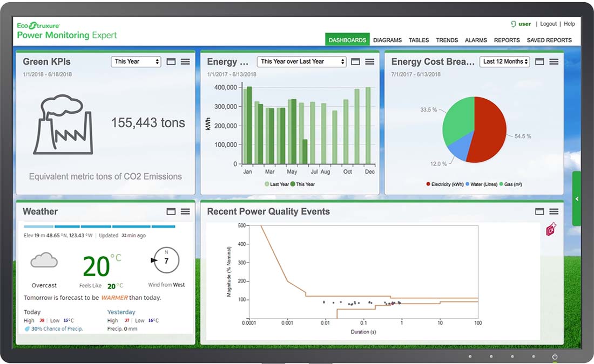Open the Recent Power Quality Events menu

[553, 211]
